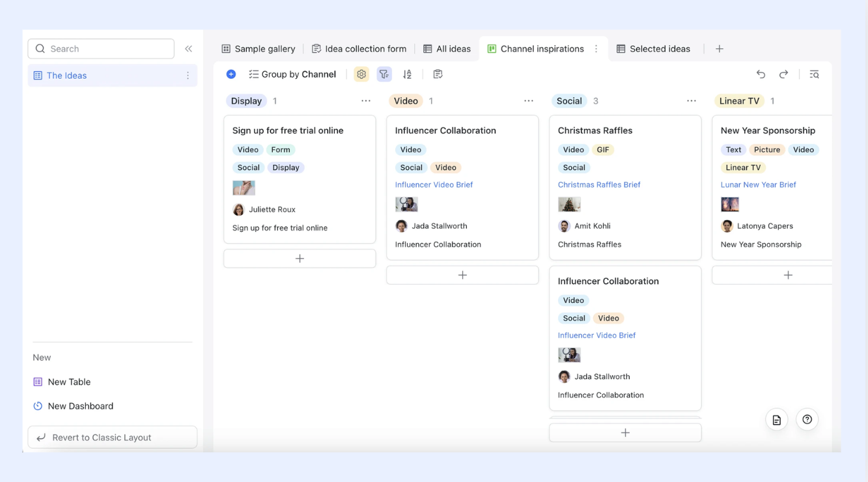Open Lunar New Year Brief link
Viewport: 868px width, 482px height.
(x=759, y=184)
